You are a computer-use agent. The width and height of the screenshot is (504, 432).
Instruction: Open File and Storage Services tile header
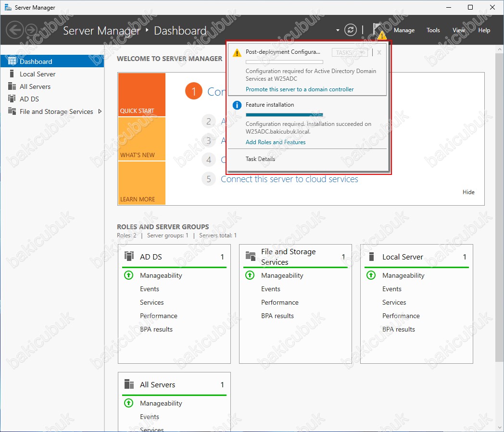[295, 256]
